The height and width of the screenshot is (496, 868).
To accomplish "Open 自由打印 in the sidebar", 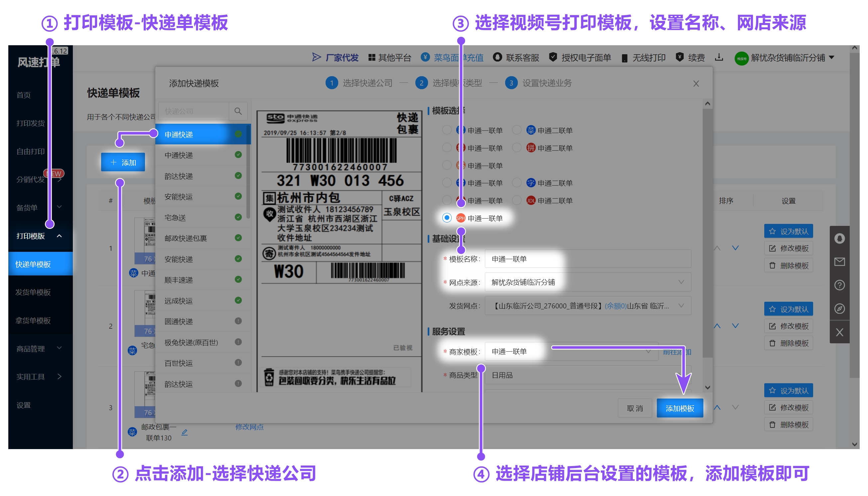I will 30,151.
